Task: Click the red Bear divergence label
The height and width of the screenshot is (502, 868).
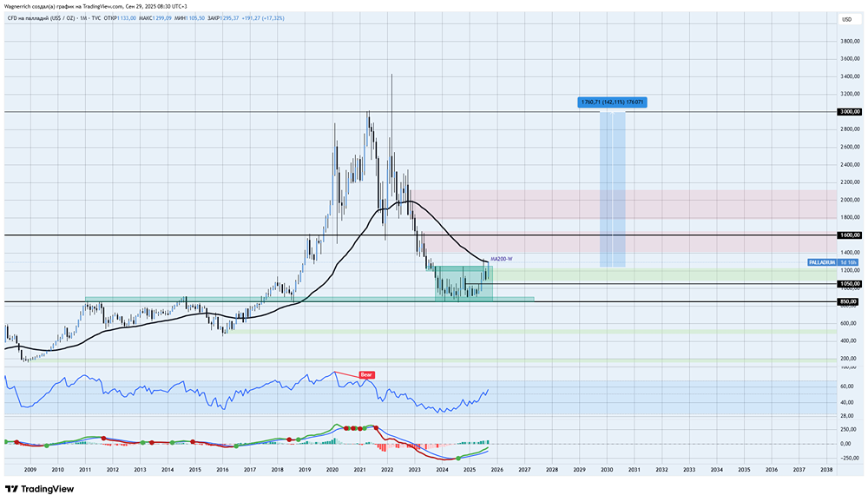Action: (x=366, y=375)
